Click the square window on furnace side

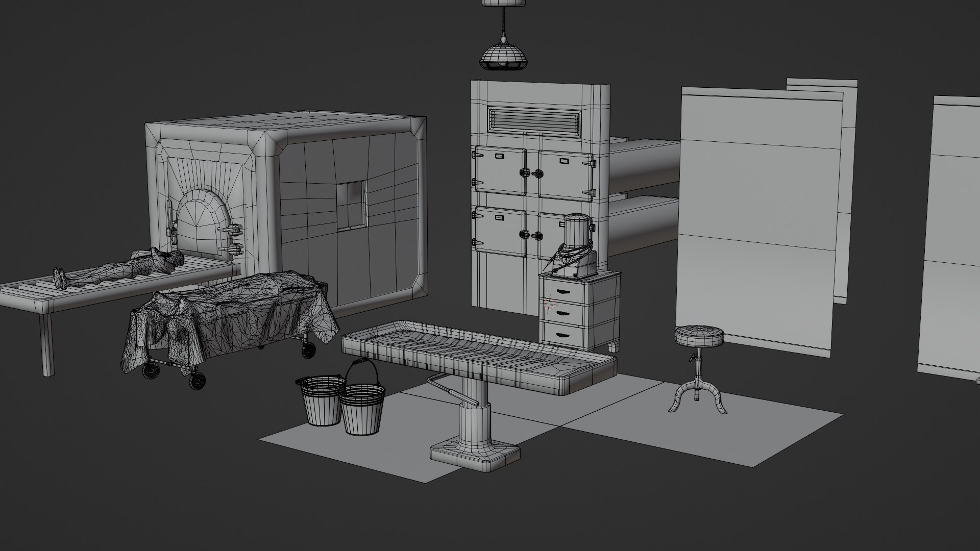click(351, 205)
